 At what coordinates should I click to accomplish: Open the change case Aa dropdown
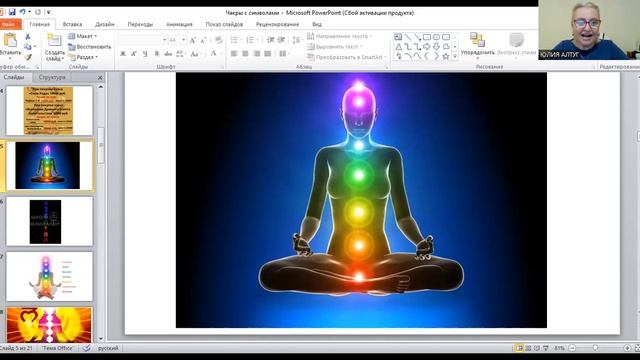[x=195, y=53]
